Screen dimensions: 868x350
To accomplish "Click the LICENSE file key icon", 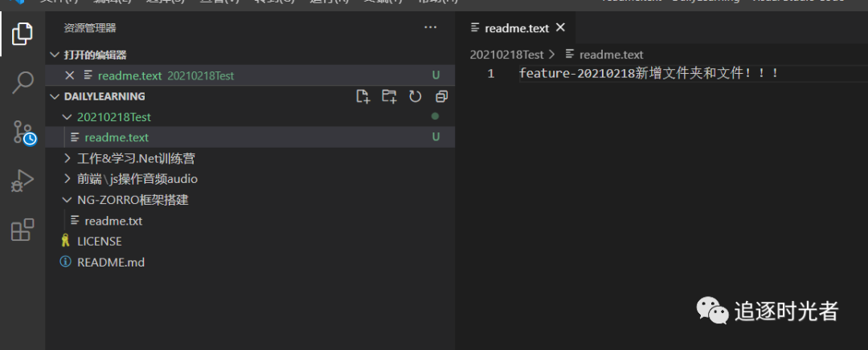I will point(66,241).
